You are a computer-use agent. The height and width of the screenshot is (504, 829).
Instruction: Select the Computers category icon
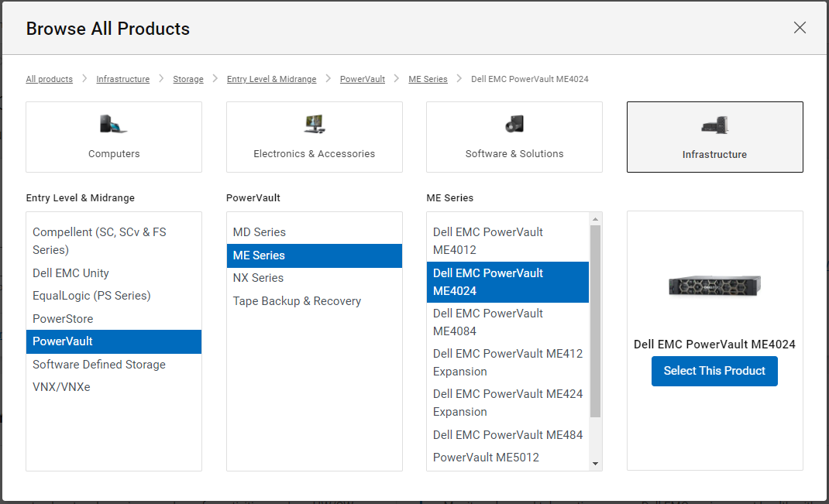point(113,137)
